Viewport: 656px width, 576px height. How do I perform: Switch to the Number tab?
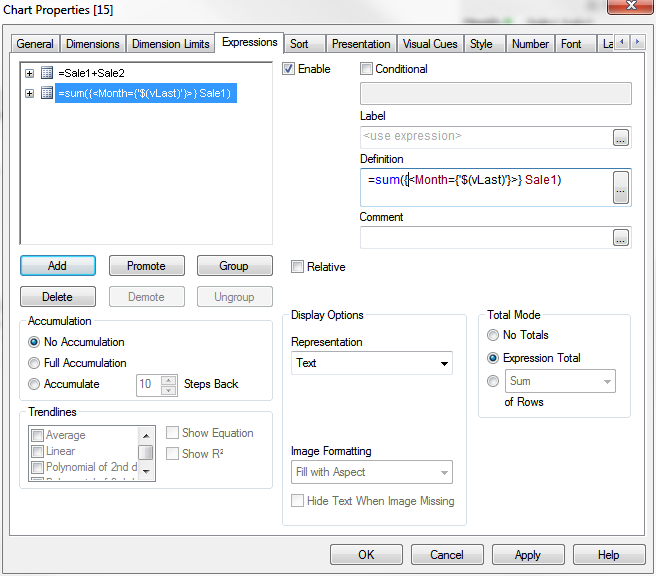pos(530,44)
